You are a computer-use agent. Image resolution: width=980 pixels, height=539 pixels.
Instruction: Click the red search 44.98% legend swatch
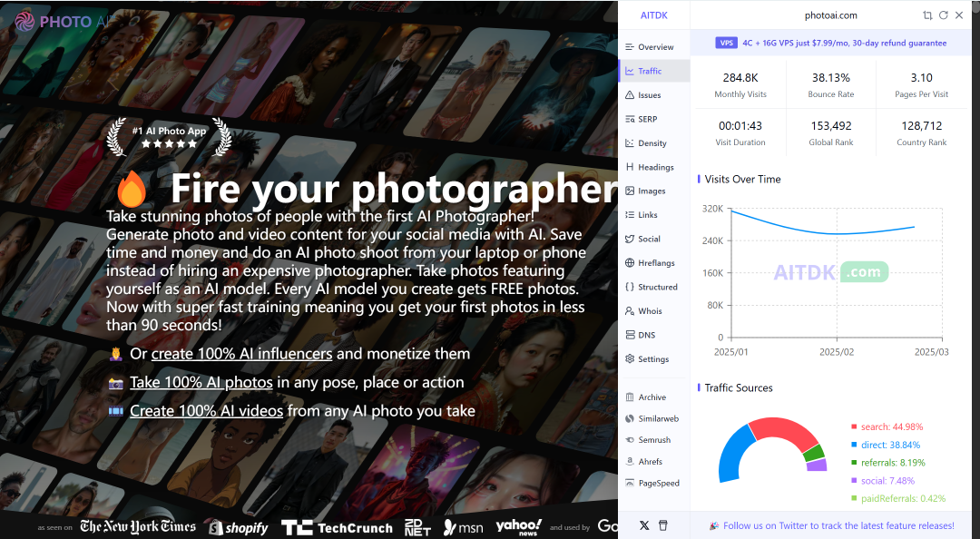coord(854,427)
